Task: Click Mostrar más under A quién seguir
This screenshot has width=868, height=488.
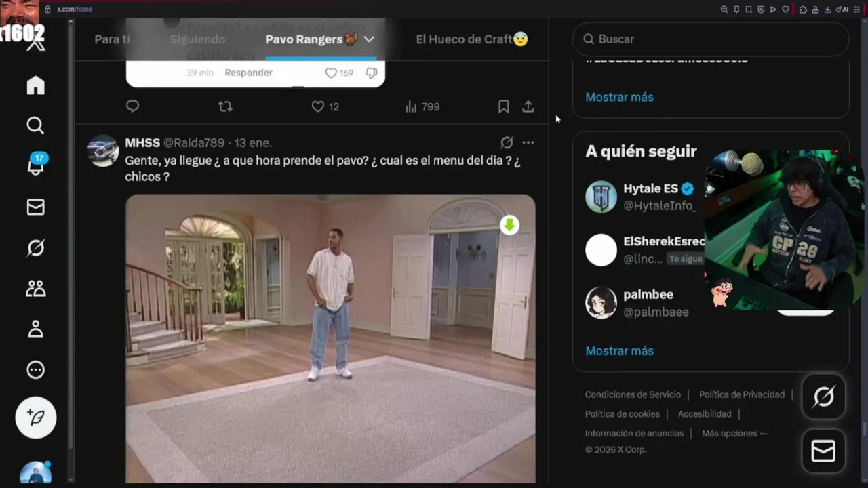Action: tap(619, 351)
